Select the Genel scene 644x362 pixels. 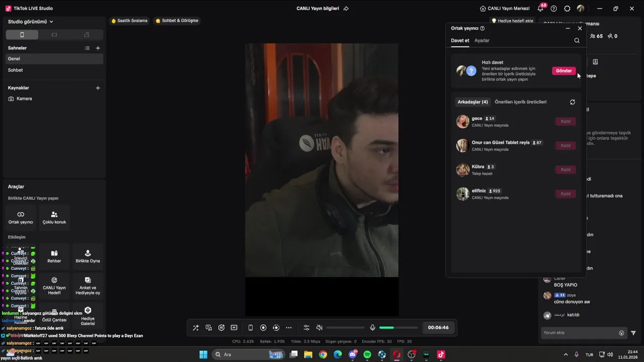(54, 59)
